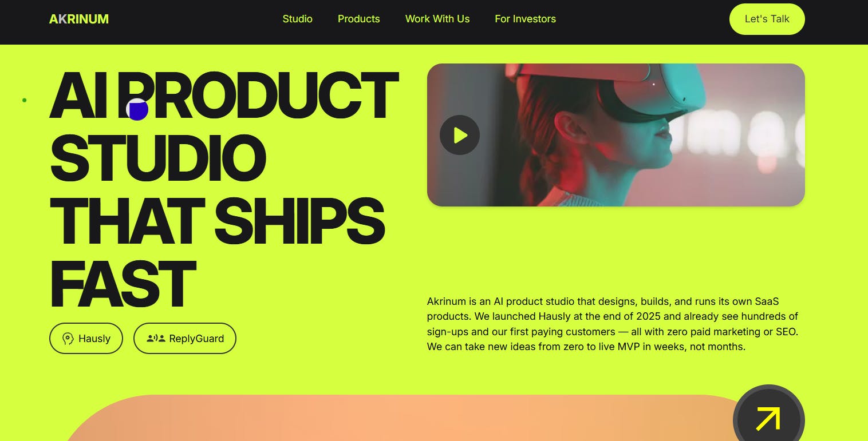The image size is (868, 441).
Task: Click the people icon in ReplyGuard pill
Action: tap(156, 339)
